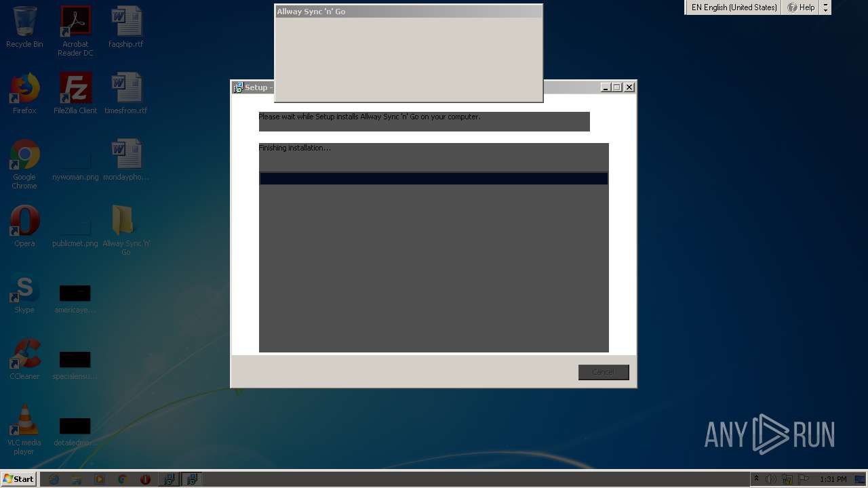This screenshot has width=868, height=488.
Task: Open Opera from the taskbar
Action: [x=145, y=479]
